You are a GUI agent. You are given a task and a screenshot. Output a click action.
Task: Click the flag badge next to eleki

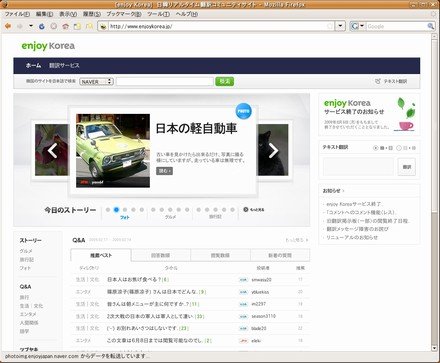243,341
